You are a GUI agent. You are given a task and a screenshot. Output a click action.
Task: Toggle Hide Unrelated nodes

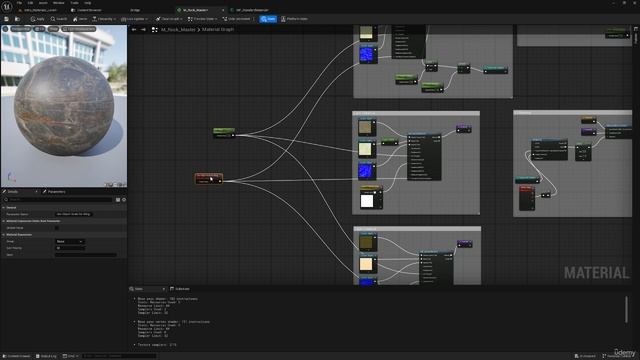coord(236,19)
